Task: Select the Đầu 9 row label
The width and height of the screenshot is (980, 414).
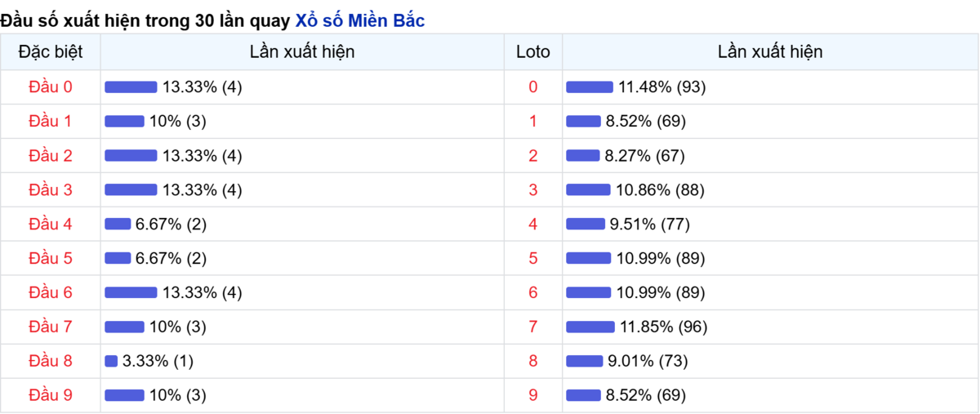Action: click(51, 395)
